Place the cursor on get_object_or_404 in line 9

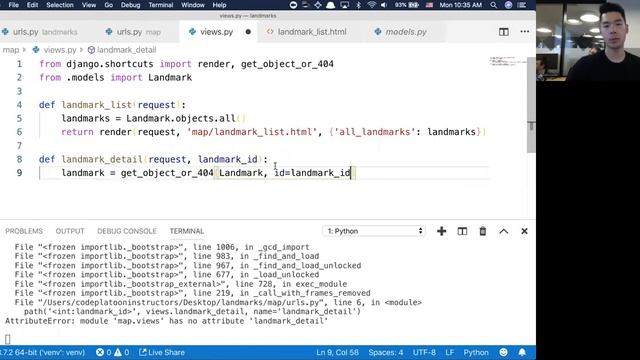point(167,173)
